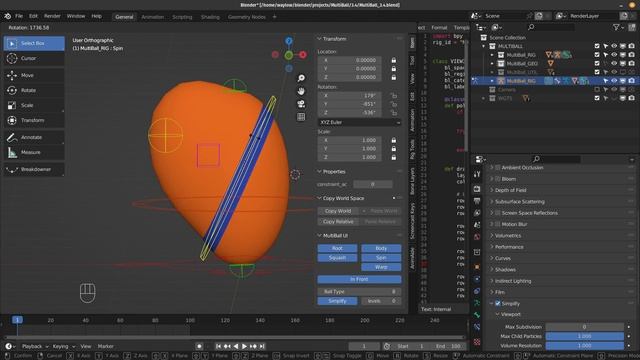The height and width of the screenshot is (360, 640).
Task: Click the blue Z axis gizmo ball
Action: pos(289,41)
